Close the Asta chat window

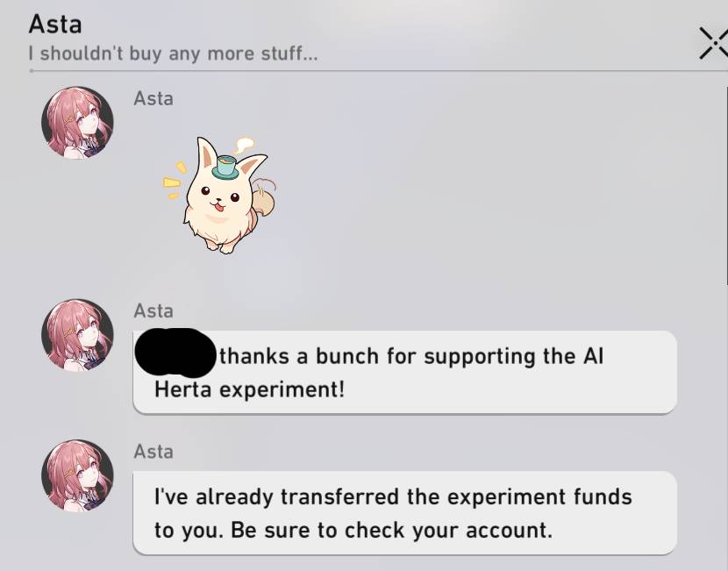[714, 43]
